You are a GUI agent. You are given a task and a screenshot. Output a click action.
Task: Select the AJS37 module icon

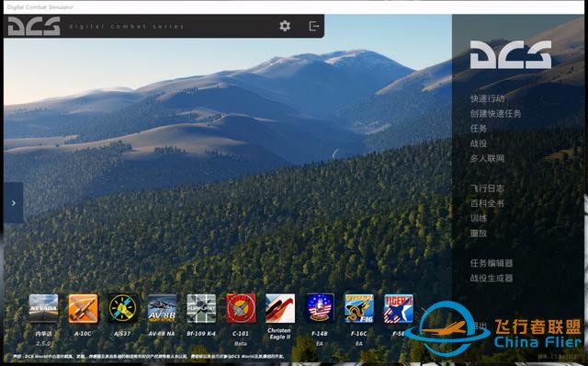tap(122, 308)
